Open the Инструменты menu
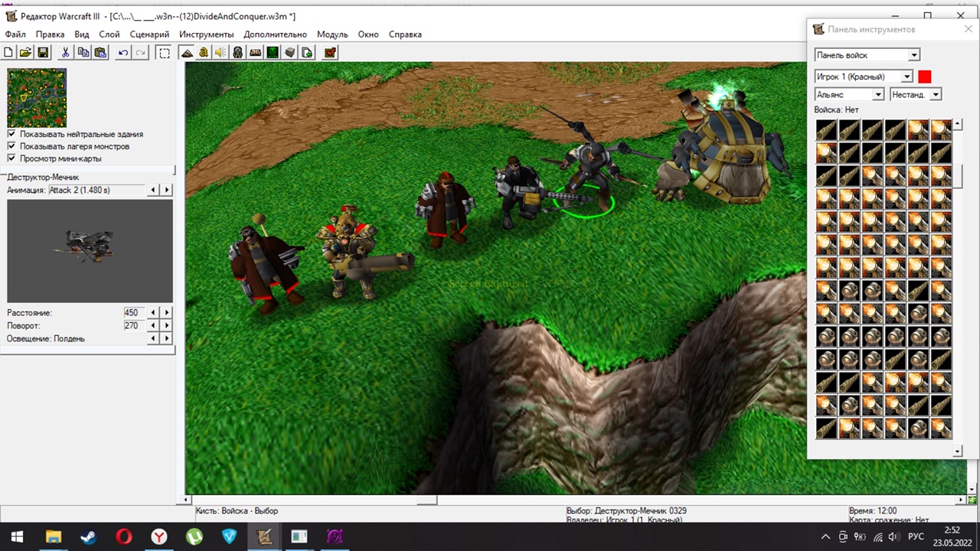Image resolution: width=980 pixels, height=551 pixels. [x=207, y=34]
